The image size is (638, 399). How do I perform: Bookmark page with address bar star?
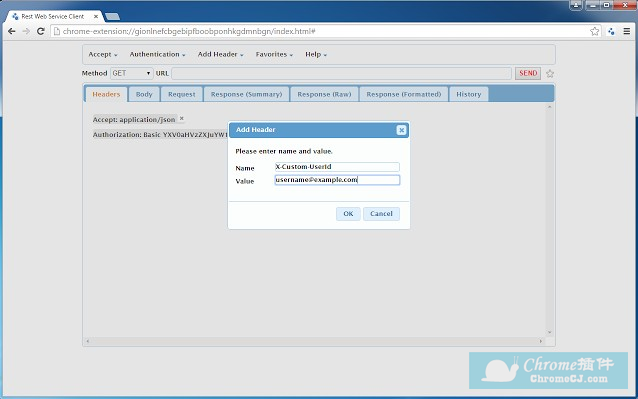[x=594, y=31]
